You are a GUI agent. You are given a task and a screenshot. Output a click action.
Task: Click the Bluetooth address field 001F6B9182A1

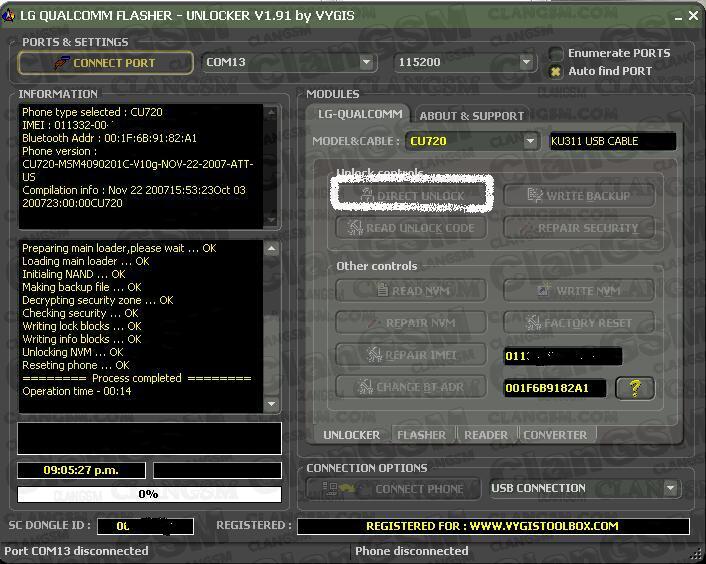[x=555, y=388]
